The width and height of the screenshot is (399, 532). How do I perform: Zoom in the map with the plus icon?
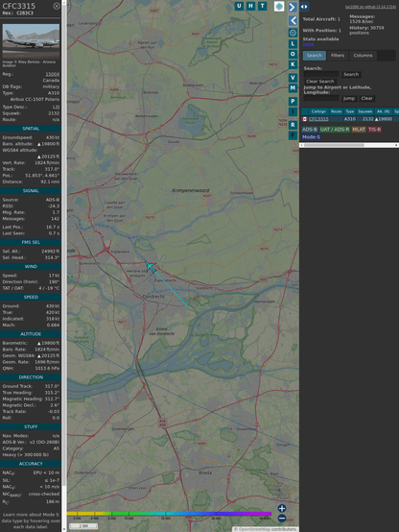(282, 508)
